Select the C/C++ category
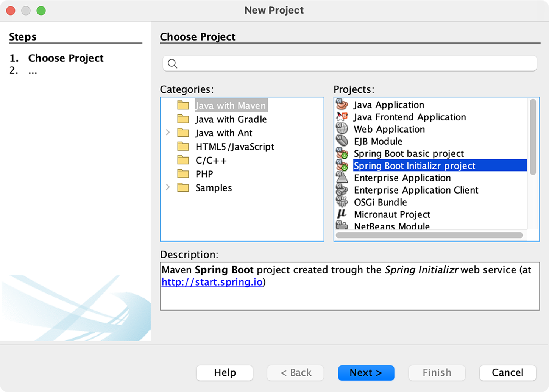 [211, 160]
